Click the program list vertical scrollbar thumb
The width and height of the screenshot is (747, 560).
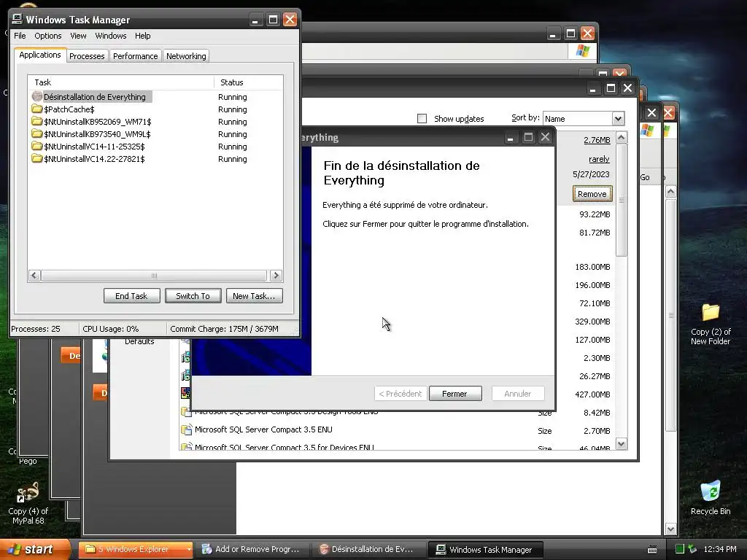pos(622,201)
